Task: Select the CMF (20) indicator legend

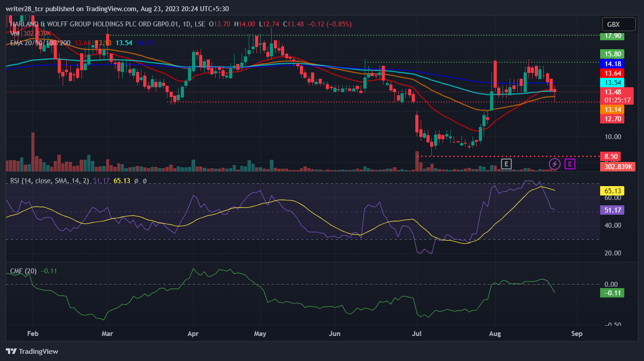Action: point(23,271)
